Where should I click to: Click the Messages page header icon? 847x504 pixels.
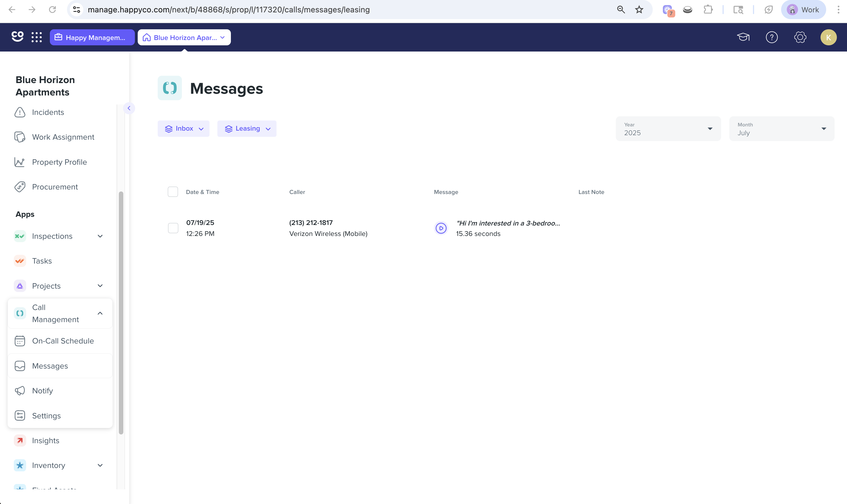[170, 88]
